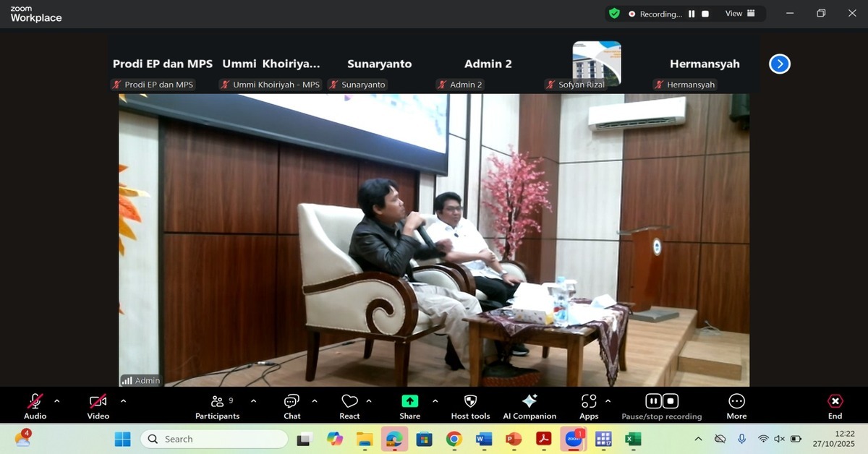Open Host tools shield icon
Viewport: 868px width, 454px height.
coord(470,406)
